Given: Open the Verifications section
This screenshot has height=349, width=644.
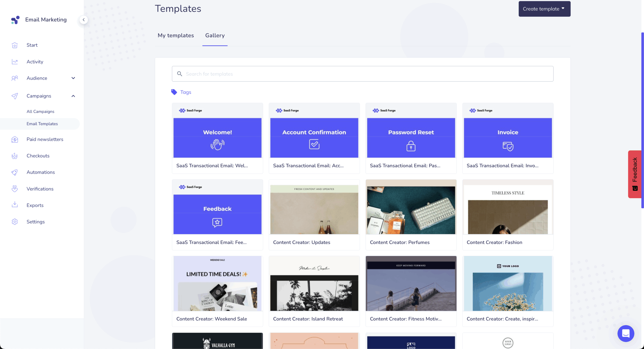Looking at the screenshot, I should tap(40, 189).
